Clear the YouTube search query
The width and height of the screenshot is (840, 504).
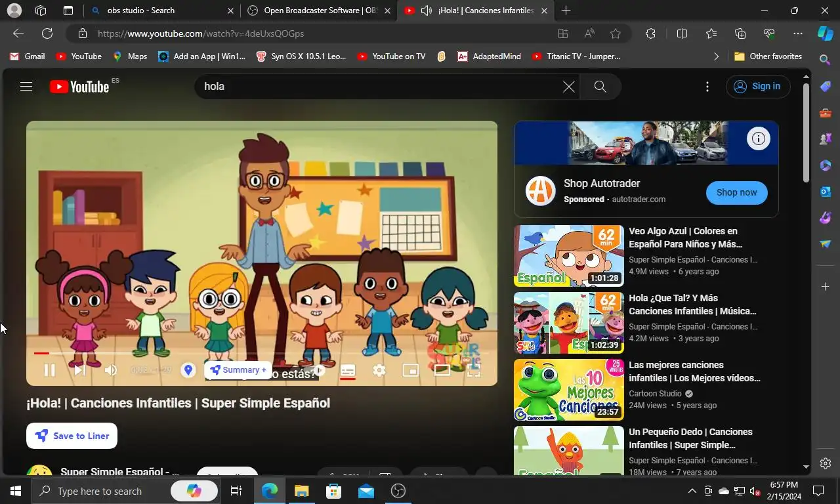point(569,86)
